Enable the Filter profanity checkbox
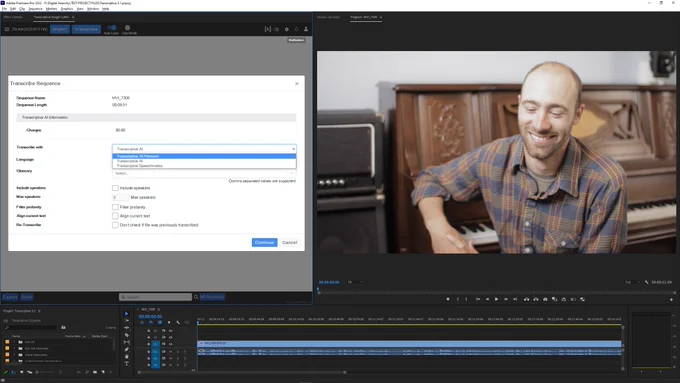680x383 pixels. pyautogui.click(x=115, y=207)
